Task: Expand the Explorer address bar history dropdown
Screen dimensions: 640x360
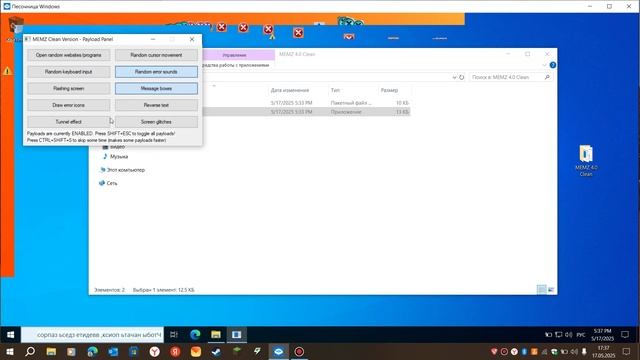Action: tap(454, 77)
